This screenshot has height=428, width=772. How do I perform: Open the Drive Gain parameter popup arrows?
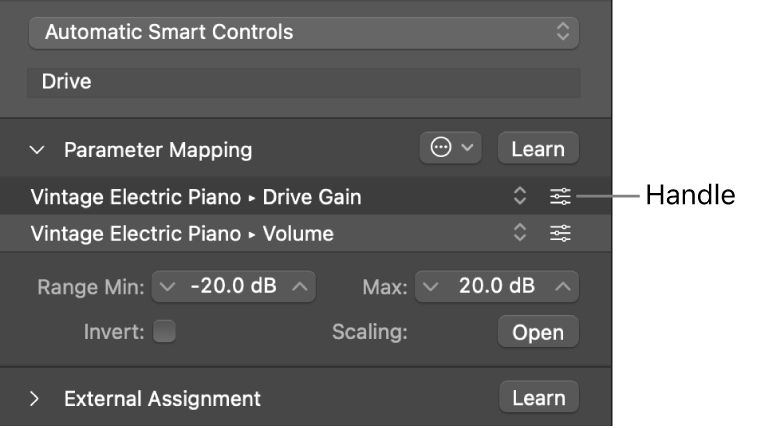point(519,197)
